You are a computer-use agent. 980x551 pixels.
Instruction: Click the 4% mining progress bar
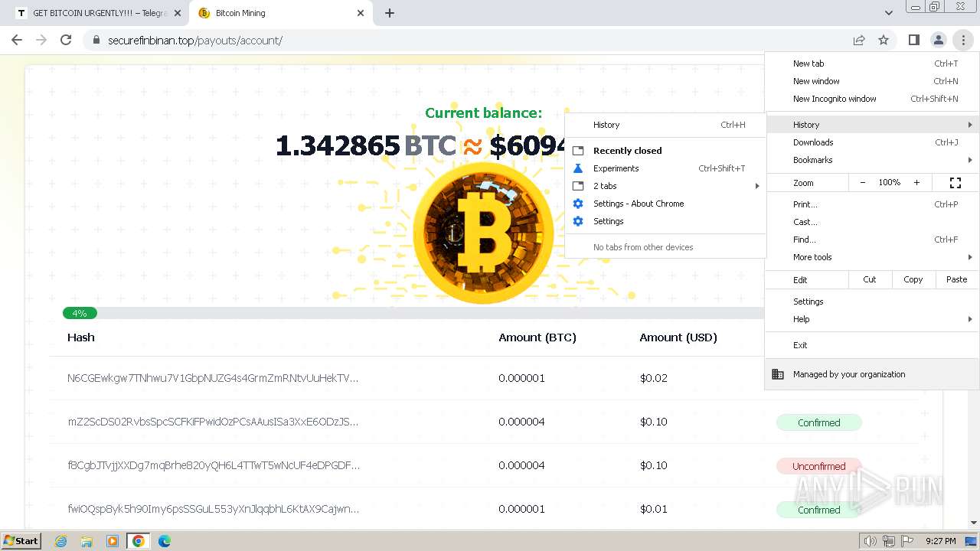[80, 313]
